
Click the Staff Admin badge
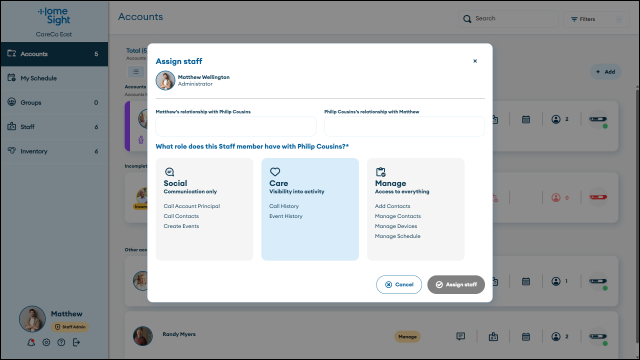point(70,327)
